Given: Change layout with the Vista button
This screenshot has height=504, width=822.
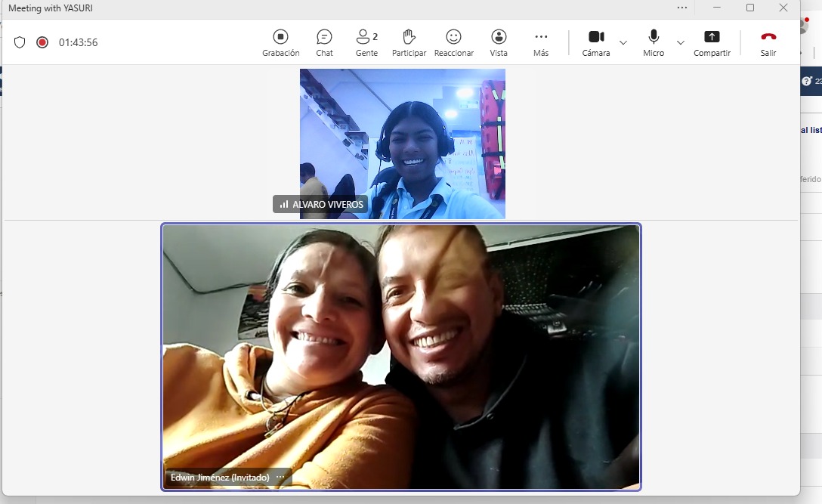Looking at the screenshot, I should click(x=499, y=42).
